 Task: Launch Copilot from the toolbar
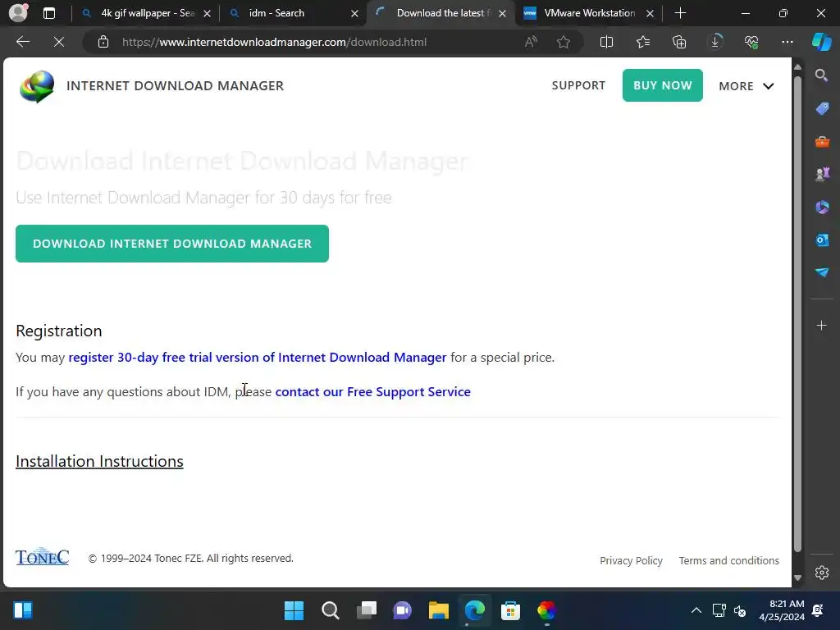pyautogui.click(x=822, y=42)
